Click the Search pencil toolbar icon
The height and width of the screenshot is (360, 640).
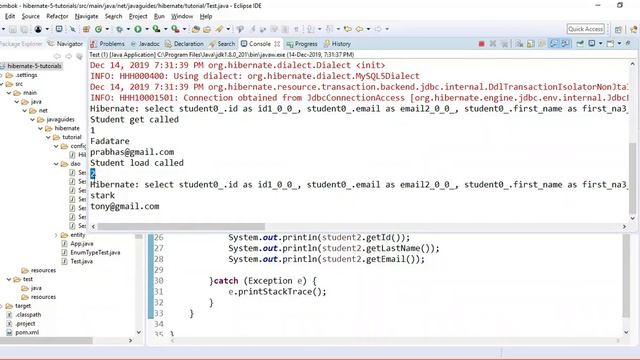coord(220,29)
